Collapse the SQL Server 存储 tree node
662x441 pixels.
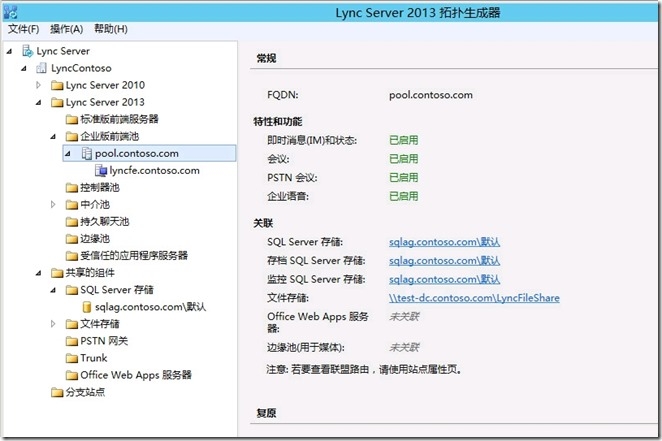click(x=53, y=290)
